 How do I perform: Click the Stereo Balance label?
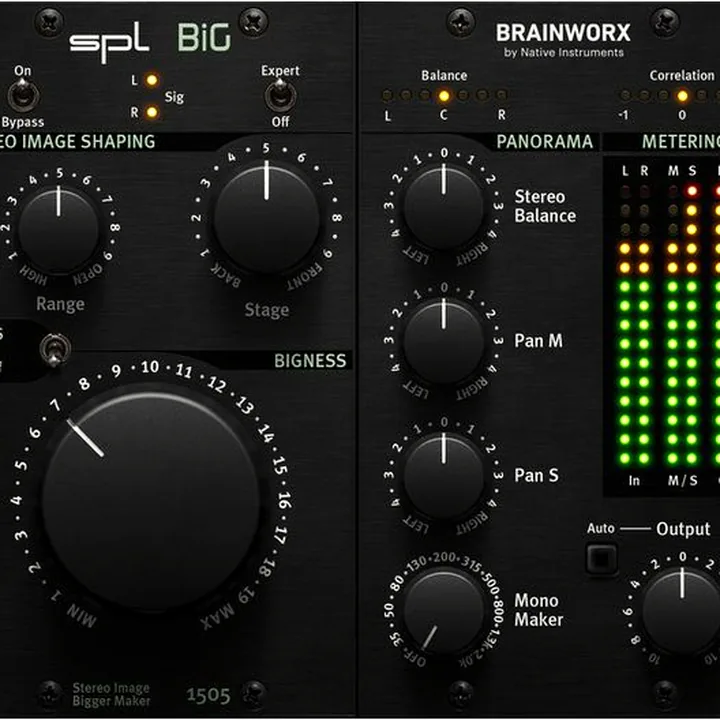pyautogui.click(x=545, y=206)
